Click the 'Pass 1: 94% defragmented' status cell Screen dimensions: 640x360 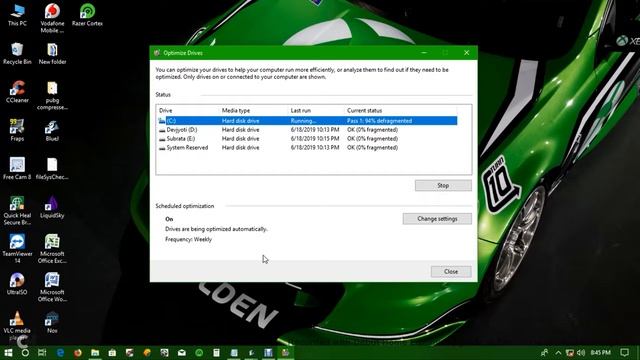[380, 121]
